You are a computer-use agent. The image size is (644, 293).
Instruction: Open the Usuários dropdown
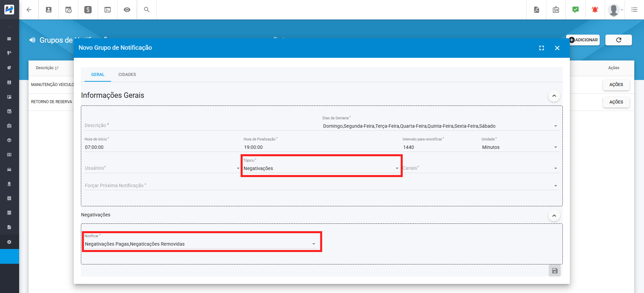[x=162, y=168]
